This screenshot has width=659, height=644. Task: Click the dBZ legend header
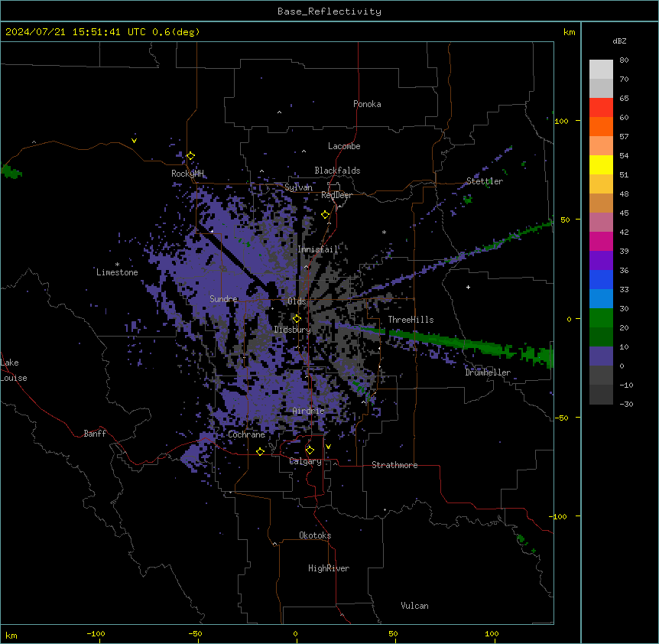619,41
